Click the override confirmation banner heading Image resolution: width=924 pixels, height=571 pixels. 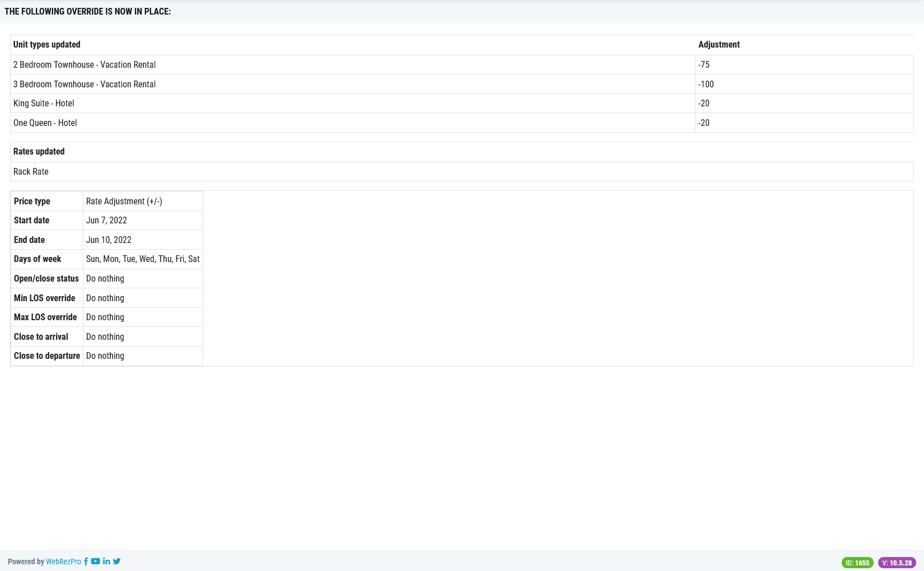coord(87,11)
